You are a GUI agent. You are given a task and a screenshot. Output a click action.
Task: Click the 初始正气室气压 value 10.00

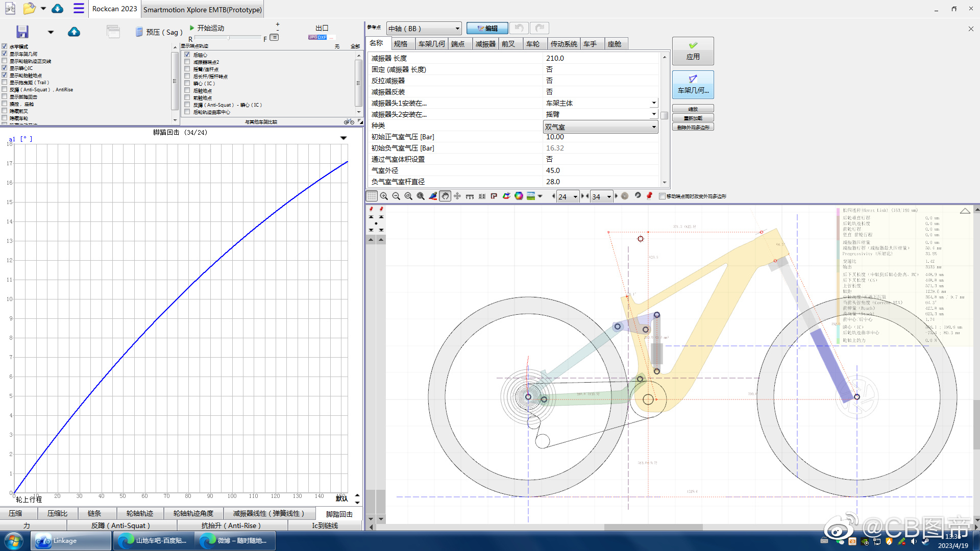click(x=601, y=137)
